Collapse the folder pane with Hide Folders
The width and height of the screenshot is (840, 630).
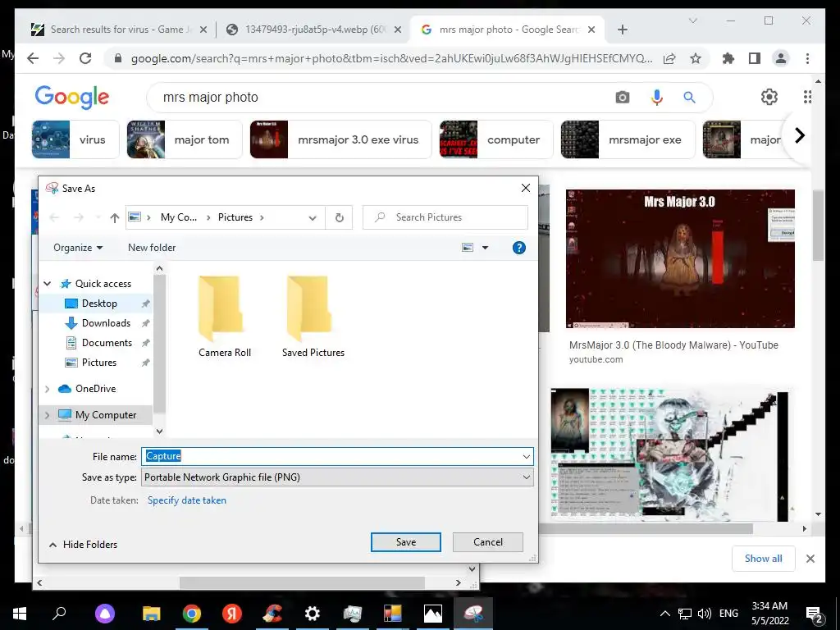(x=83, y=545)
